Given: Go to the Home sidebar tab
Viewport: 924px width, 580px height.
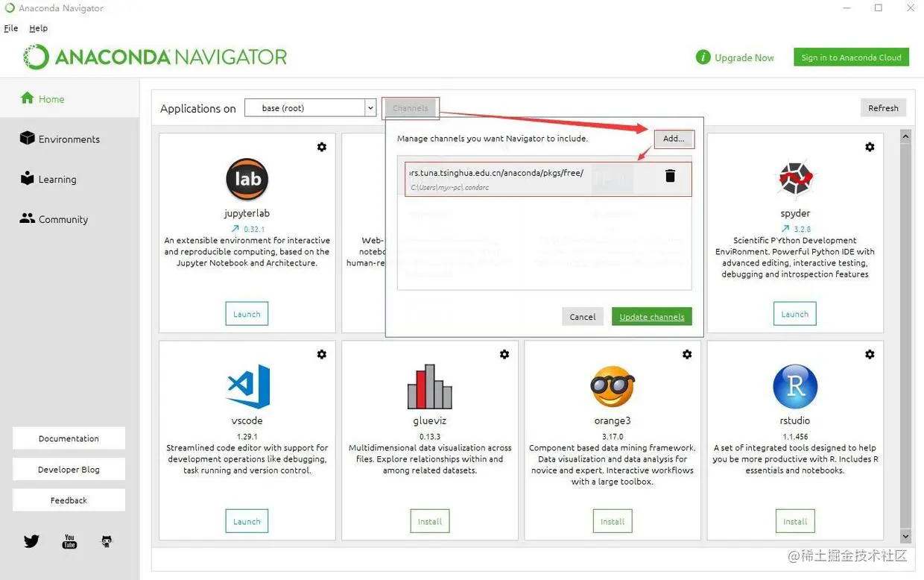Looking at the screenshot, I should click(x=69, y=98).
